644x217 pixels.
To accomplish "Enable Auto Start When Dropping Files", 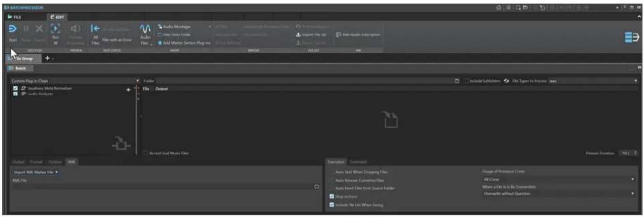I will tap(332, 172).
